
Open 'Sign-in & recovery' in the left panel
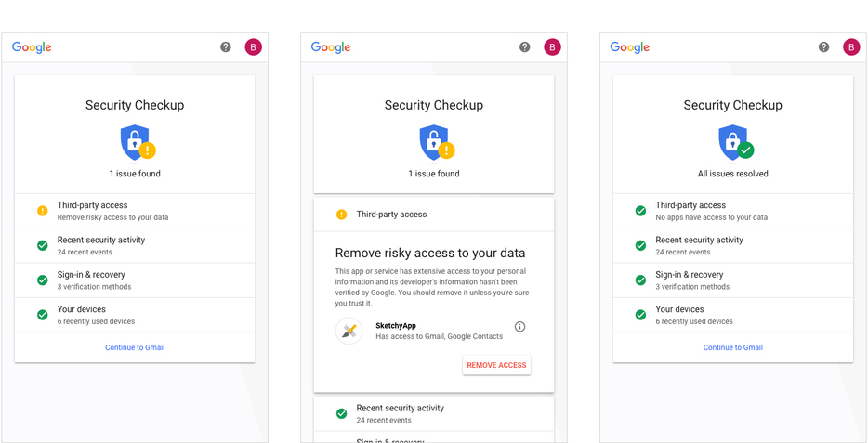[x=135, y=280]
